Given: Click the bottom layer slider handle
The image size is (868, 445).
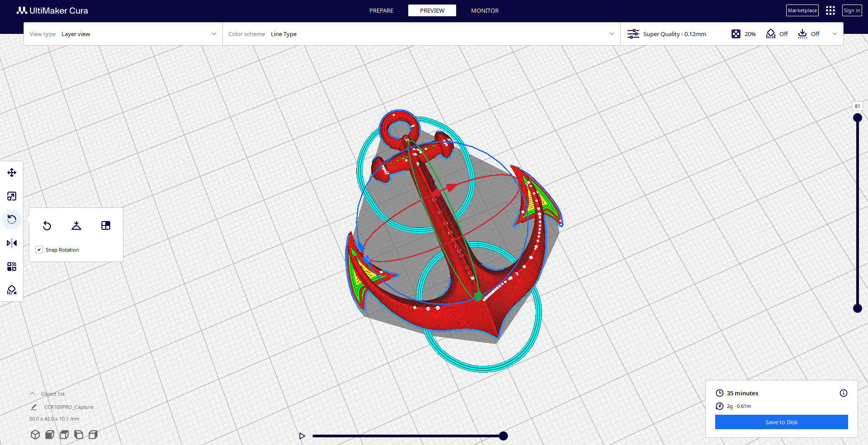Looking at the screenshot, I should 857,309.
